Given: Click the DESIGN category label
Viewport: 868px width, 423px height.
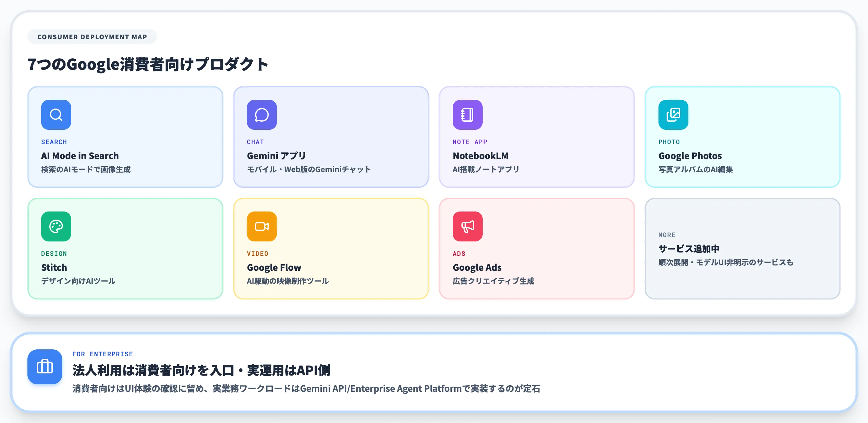Looking at the screenshot, I should pos(54,254).
